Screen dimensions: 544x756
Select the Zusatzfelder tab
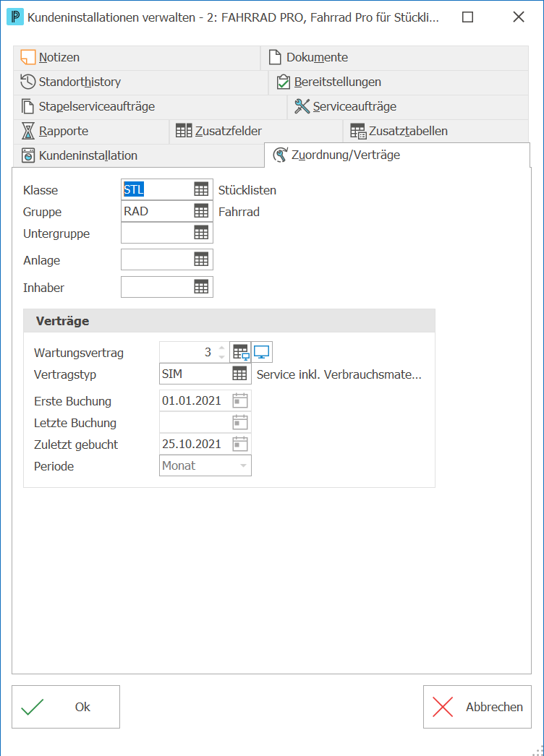coord(256,131)
